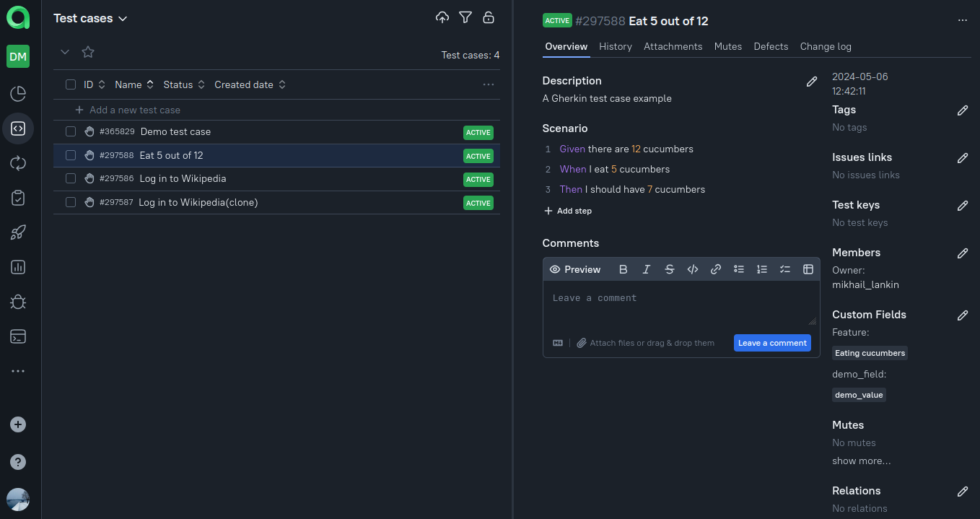Image resolution: width=980 pixels, height=519 pixels.
Task: Collapse the tree with the chevron arrow
Action: pyautogui.click(x=65, y=52)
